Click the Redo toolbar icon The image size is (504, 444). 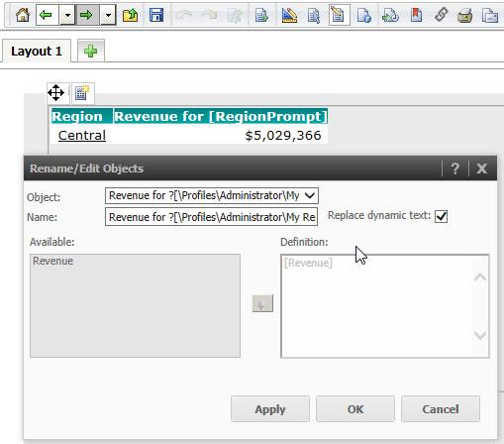pos(209,15)
